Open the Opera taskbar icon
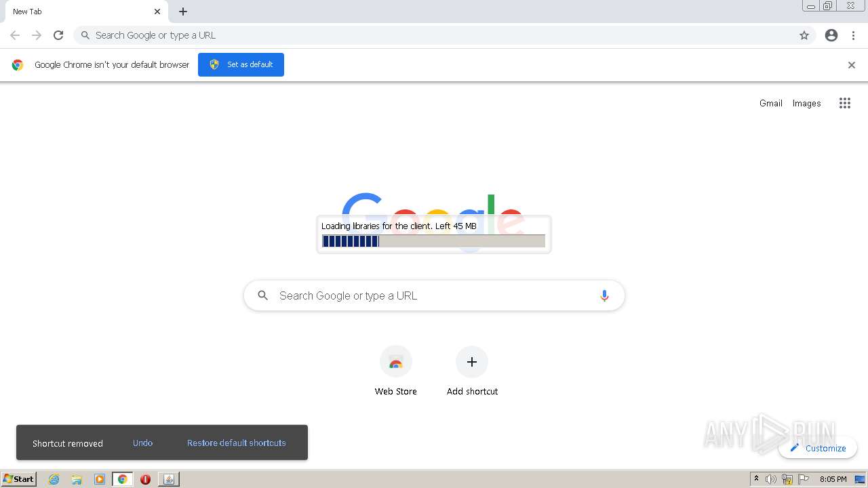 click(x=145, y=479)
